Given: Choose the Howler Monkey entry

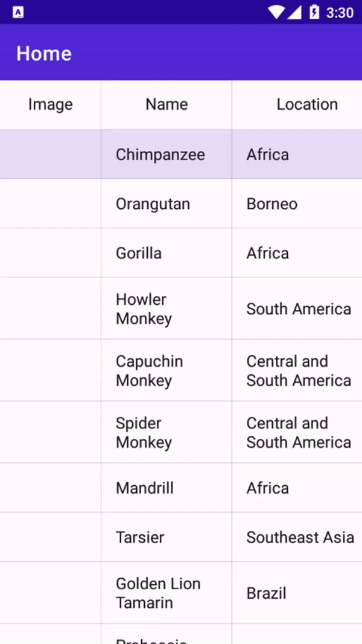Looking at the screenshot, I should pos(144,309).
